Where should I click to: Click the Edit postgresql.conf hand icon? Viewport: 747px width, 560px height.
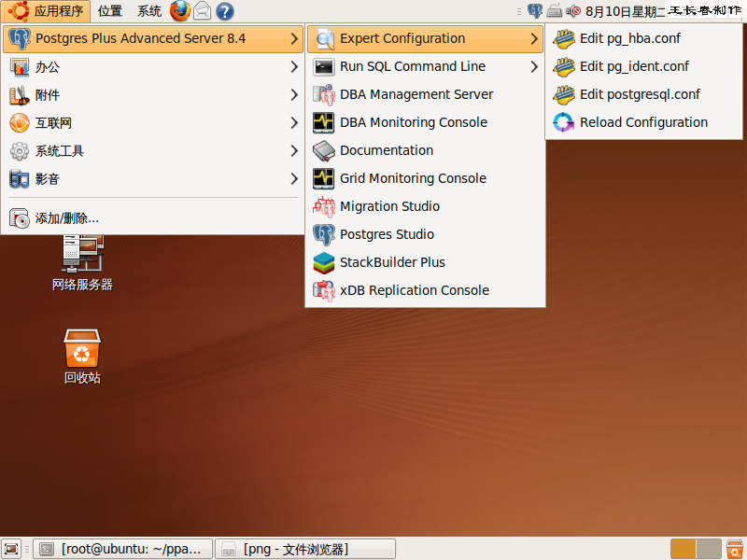click(564, 95)
